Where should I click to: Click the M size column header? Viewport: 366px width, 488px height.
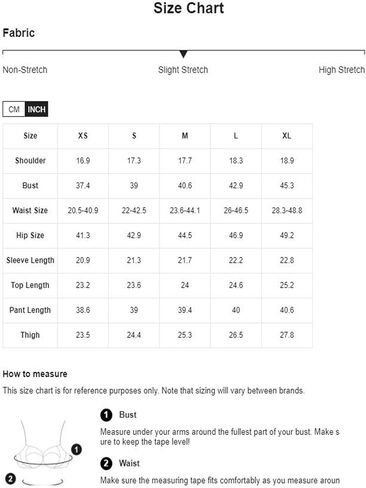(185, 136)
